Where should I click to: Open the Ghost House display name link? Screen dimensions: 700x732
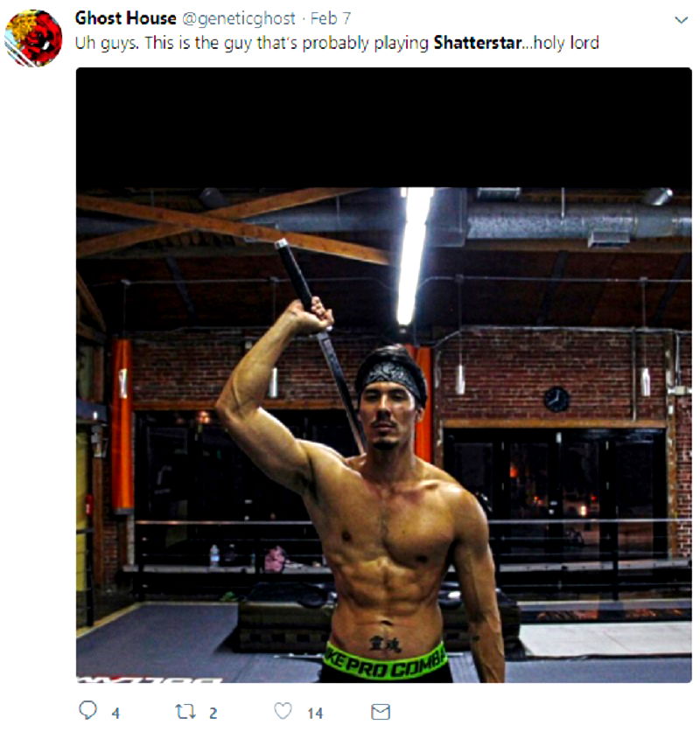[126, 18]
